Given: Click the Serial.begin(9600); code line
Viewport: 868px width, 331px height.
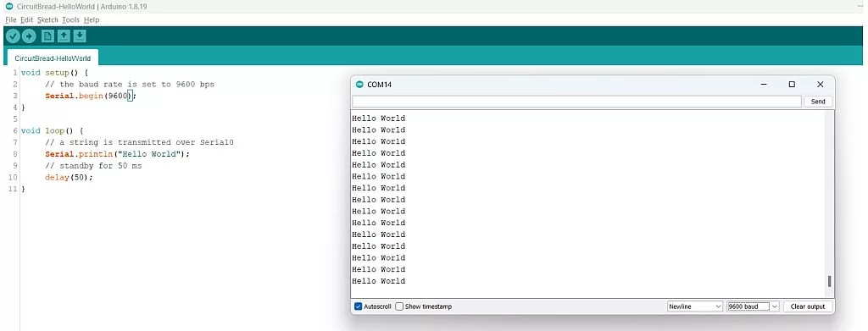Looking at the screenshot, I should (x=90, y=97).
